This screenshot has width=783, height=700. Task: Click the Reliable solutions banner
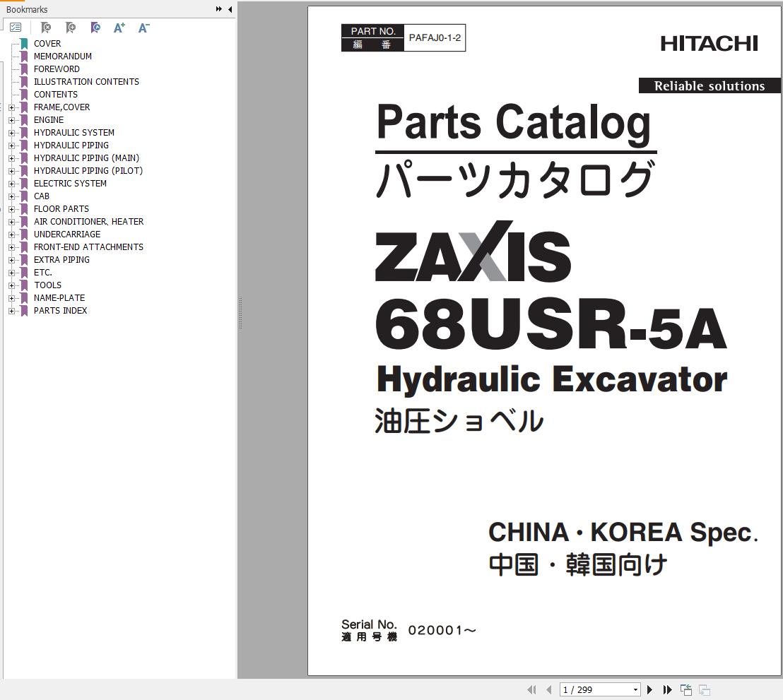click(710, 86)
